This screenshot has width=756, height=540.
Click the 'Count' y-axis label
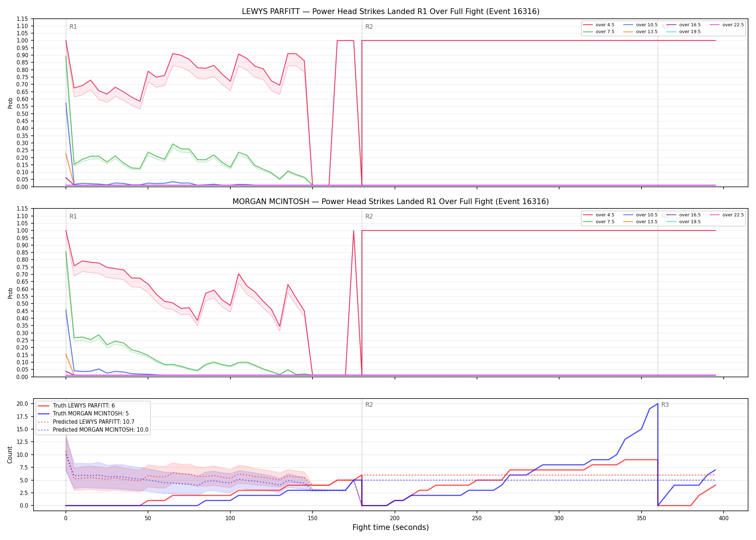click(10, 455)
